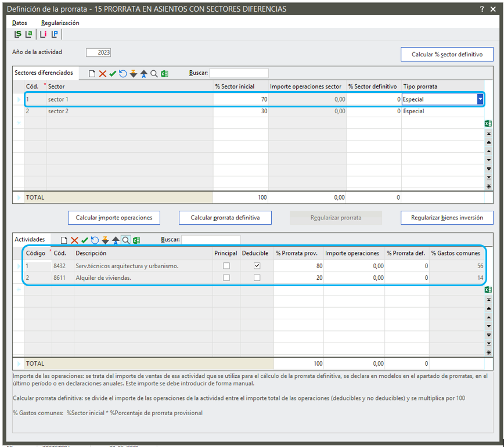Sort descending in Sectores diferenciados toolbar
Image resolution: width=504 pixels, height=447 pixels.
coord(134,74)
